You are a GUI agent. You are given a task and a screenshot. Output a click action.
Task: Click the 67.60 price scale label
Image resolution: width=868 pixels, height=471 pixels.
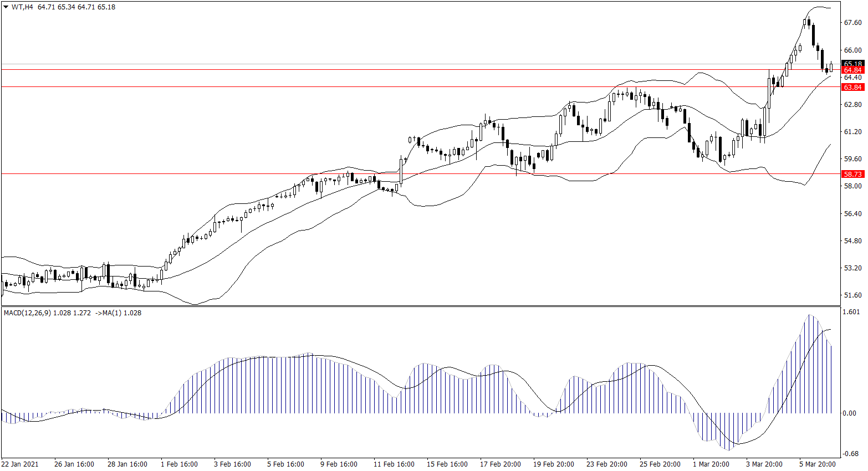coord(852,23)
